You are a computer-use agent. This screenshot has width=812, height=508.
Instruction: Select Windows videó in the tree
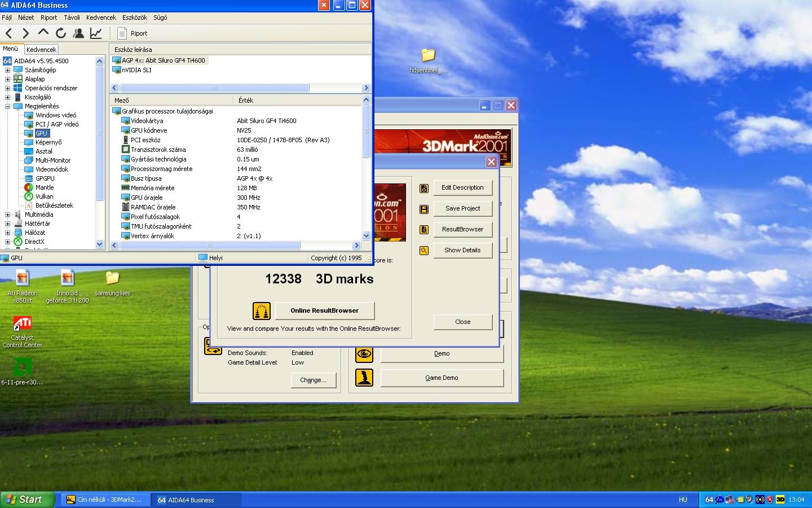point(56,115)
